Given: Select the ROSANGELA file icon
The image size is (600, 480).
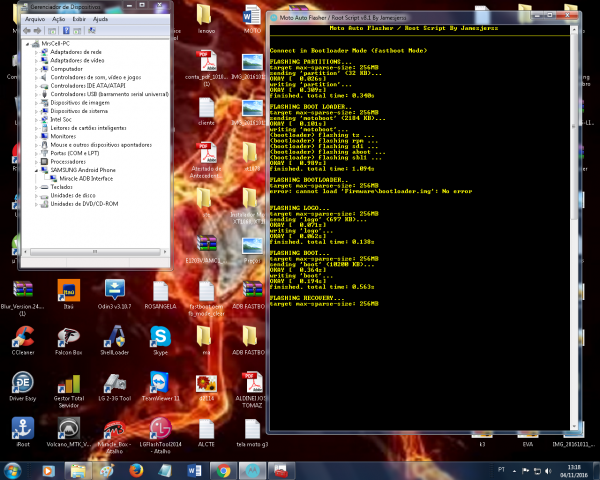Looking at the screenshot, I should 160,295.
